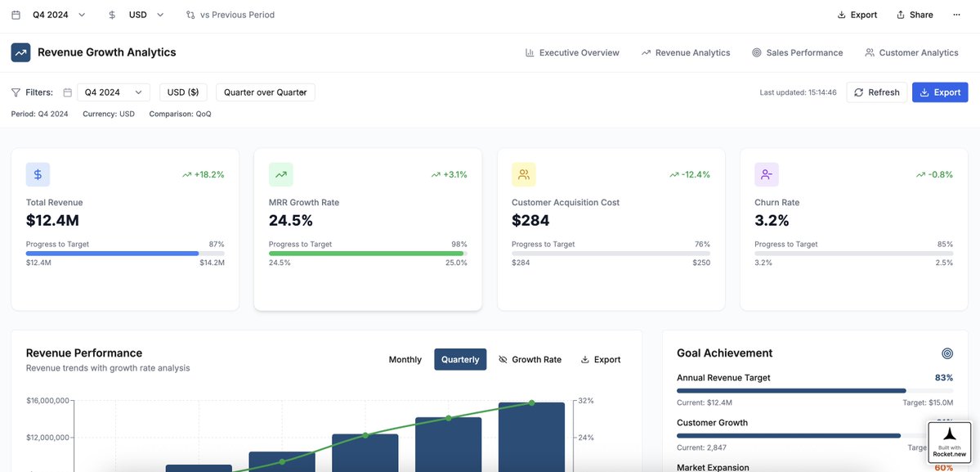Click the Refresh button

click(x=877, y=92)
